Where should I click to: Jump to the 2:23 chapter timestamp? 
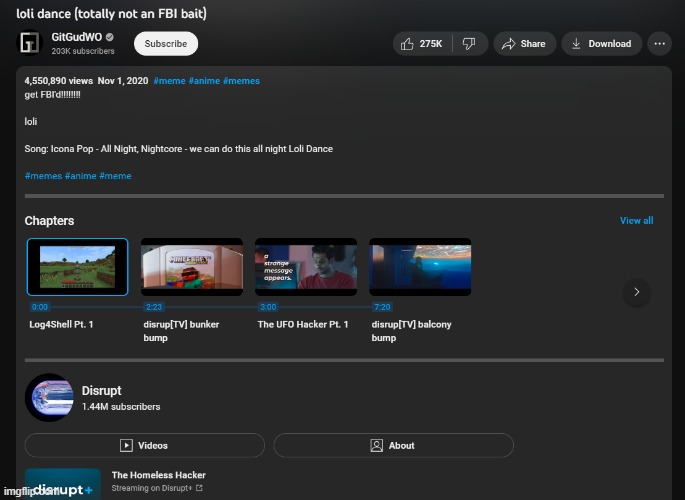click(x=153, y=307)
